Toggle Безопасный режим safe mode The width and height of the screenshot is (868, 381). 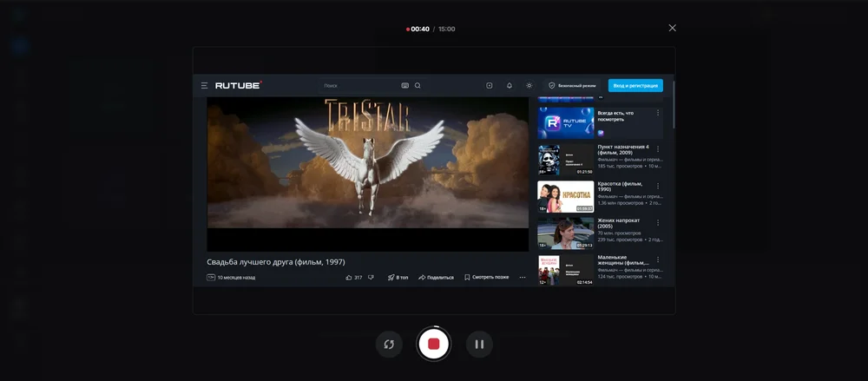(572, 86)
